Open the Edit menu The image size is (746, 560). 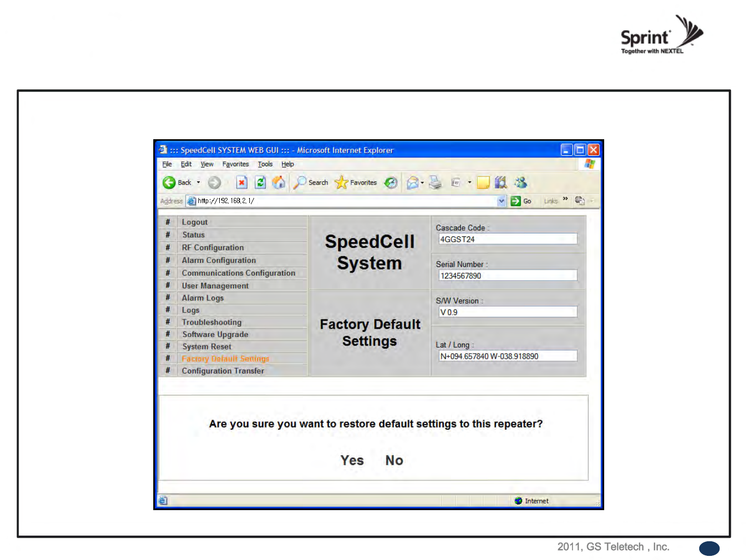click(186, 164)
